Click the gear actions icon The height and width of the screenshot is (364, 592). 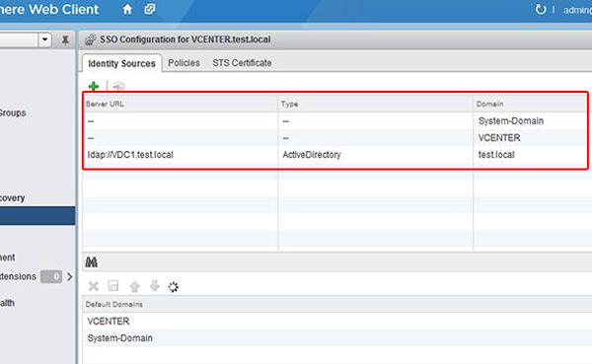[x=174, y=287]
